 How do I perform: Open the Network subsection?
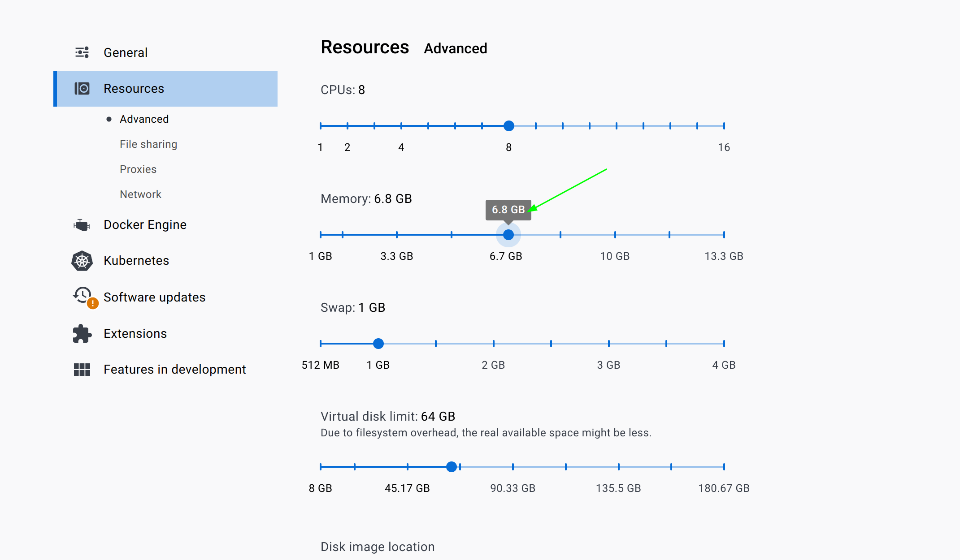pos(140,194)
